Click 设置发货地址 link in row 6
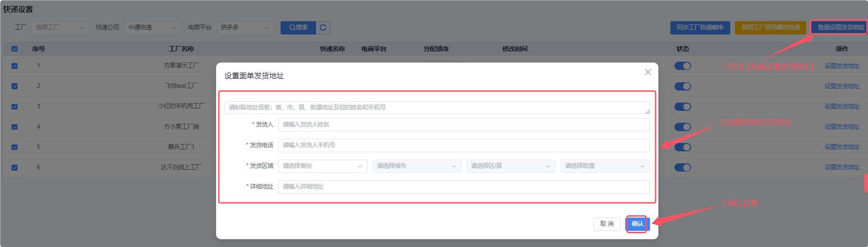The image size is (868, 247). pyautogui.click(x=842, y=167)
